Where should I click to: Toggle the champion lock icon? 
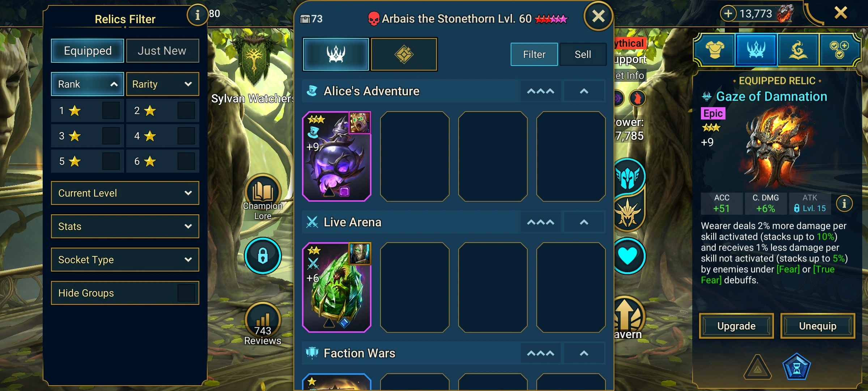[x=263, y=256]
